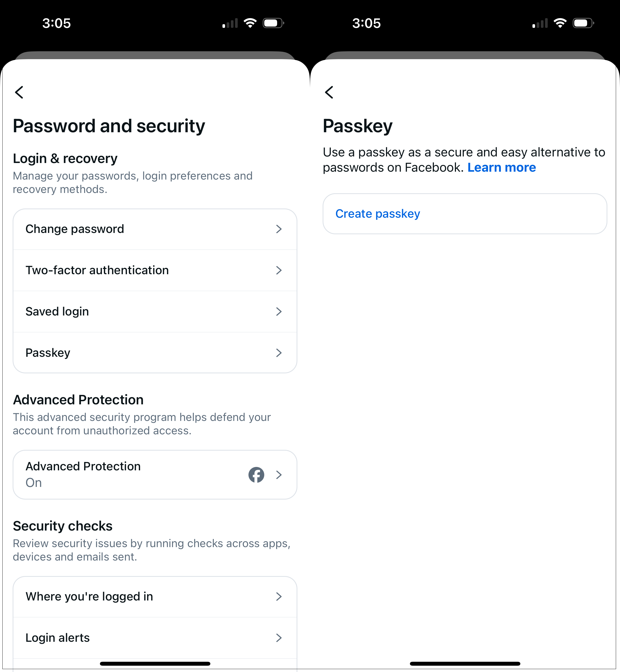Tap the right screen's Wi-Fi status icon
The width and height of the screenshot is (620, 672).
click(x=560, y=23)
